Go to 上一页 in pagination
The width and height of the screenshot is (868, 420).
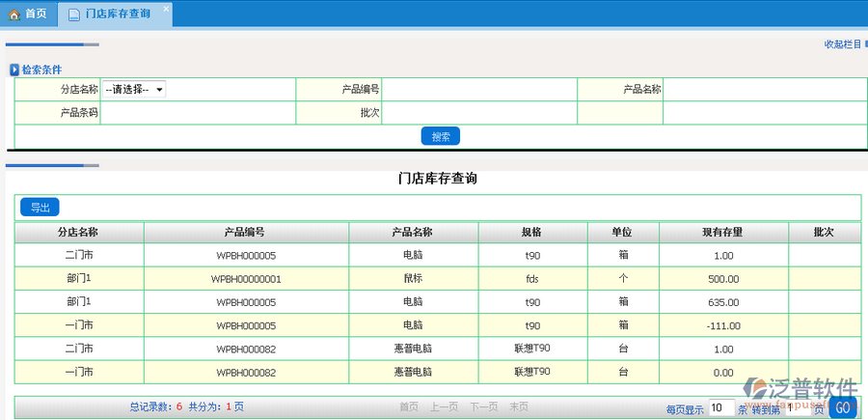444,407
